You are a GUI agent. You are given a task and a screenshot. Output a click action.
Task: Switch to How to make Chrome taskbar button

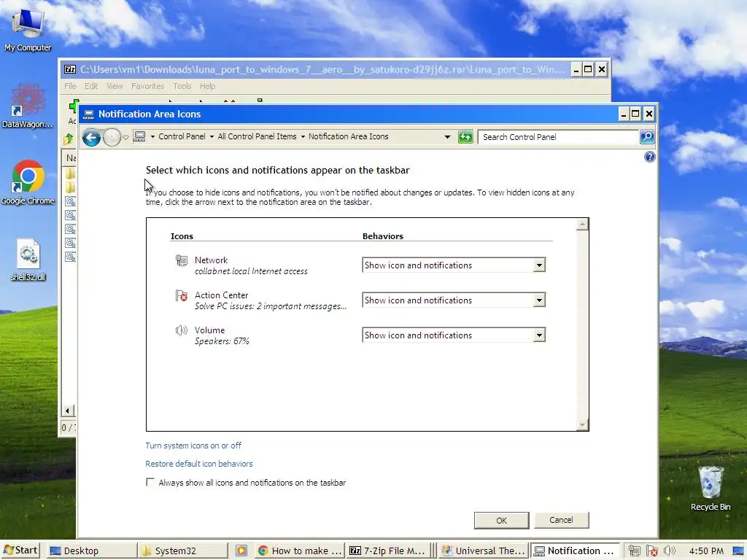pos(300,551)
